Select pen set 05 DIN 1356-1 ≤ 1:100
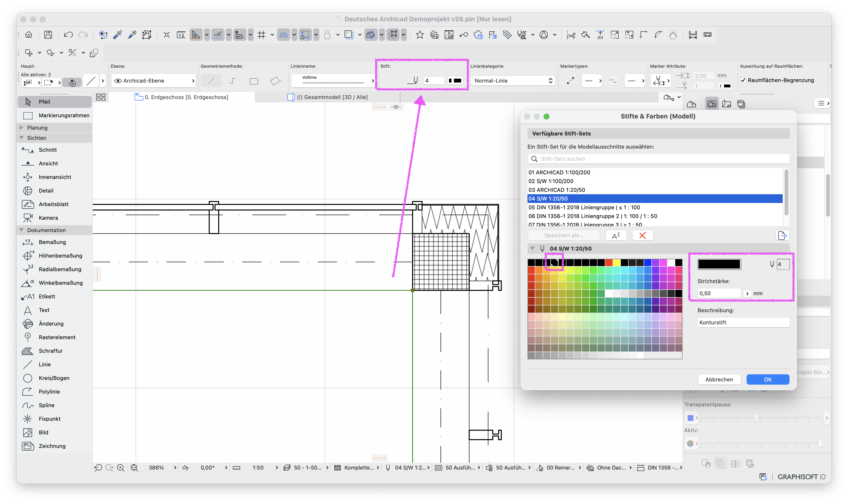848x504 pixels. click(x=655, y=208)
